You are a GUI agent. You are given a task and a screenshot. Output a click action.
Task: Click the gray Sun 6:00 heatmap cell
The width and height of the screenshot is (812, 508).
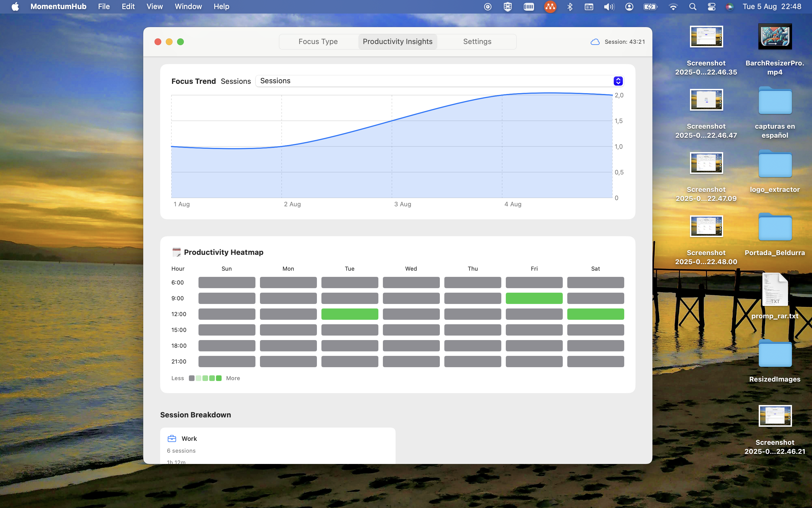(227, 282)
